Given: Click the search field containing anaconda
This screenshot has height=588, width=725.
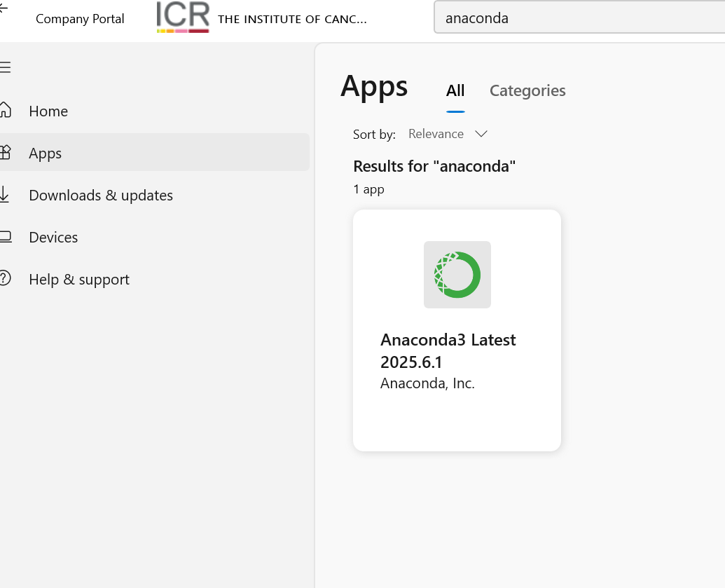Looking at the screenshot, I should (x=579, y=18).
